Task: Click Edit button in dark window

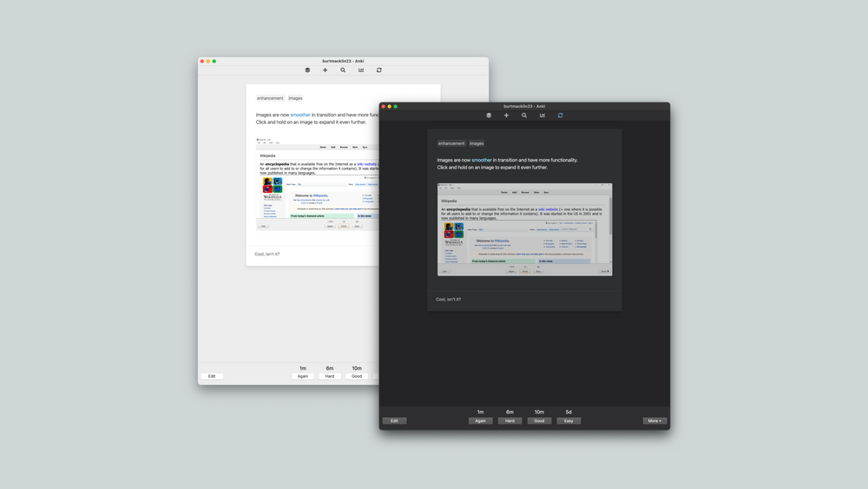Action: click(394, 421)
